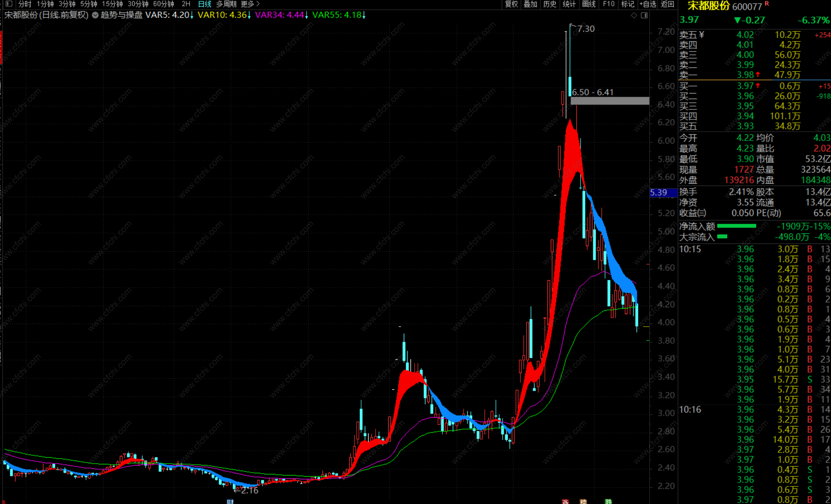The image size is (831, 504).
Task: Click the F10 company info button
Action: pyautogui.click(x=609, y=4)
